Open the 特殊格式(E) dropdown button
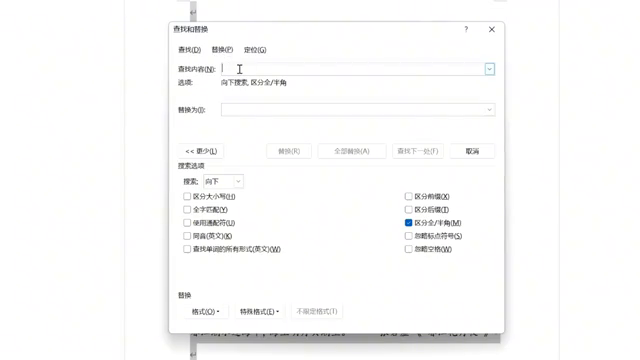640x360 pixels. [260, 311]
